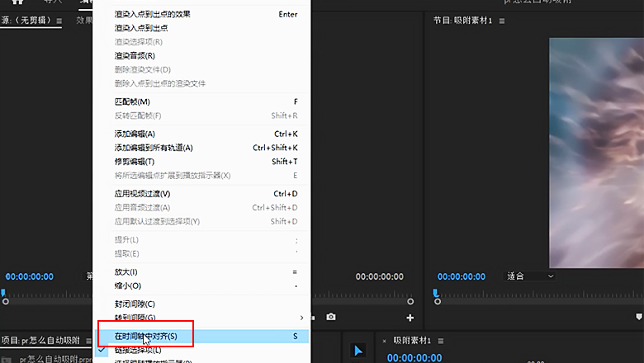Click the Source monitor white duration timecode

point(380,276)
